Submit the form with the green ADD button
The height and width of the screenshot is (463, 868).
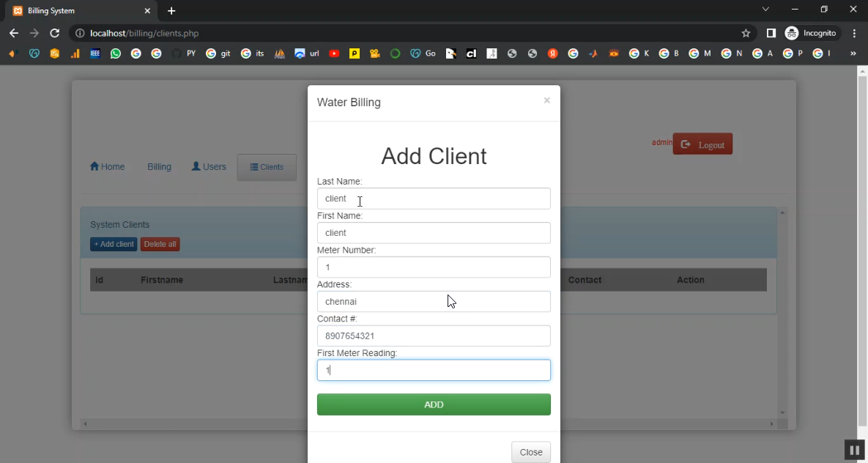434,404
